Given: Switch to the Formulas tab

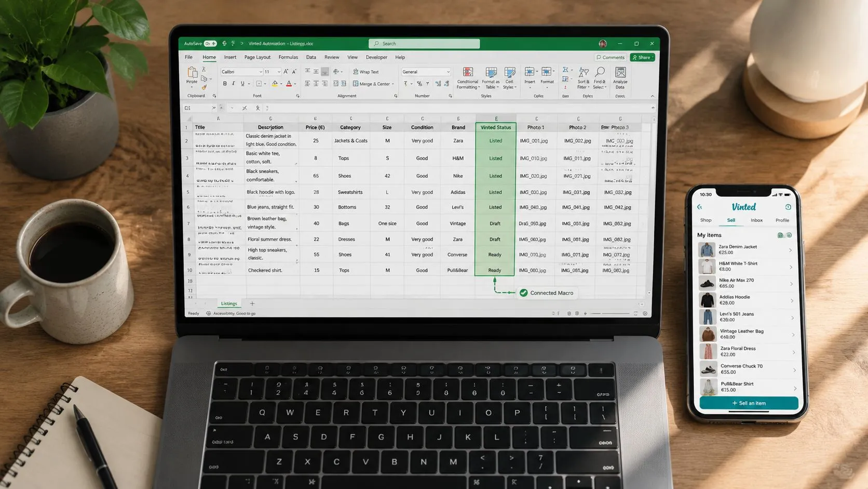Looking at the screenshot, I should [288, 57].
